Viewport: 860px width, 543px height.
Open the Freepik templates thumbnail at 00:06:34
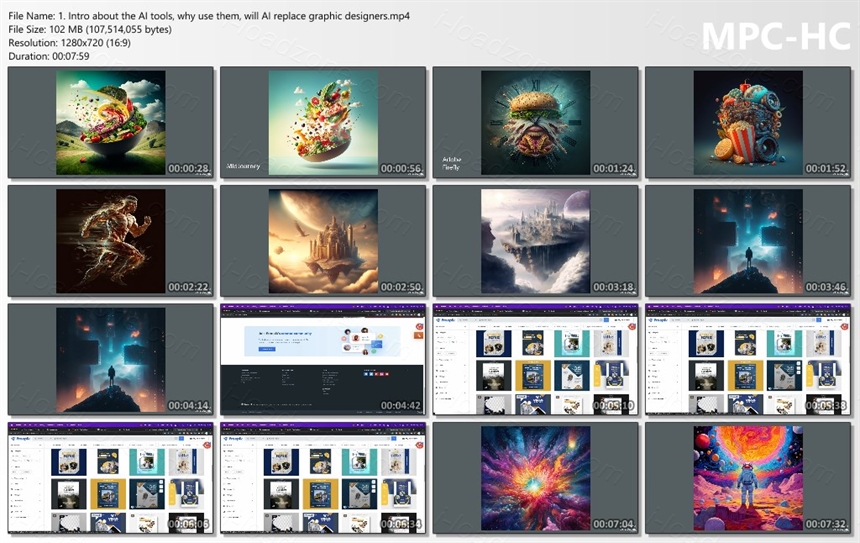(323, 478)
